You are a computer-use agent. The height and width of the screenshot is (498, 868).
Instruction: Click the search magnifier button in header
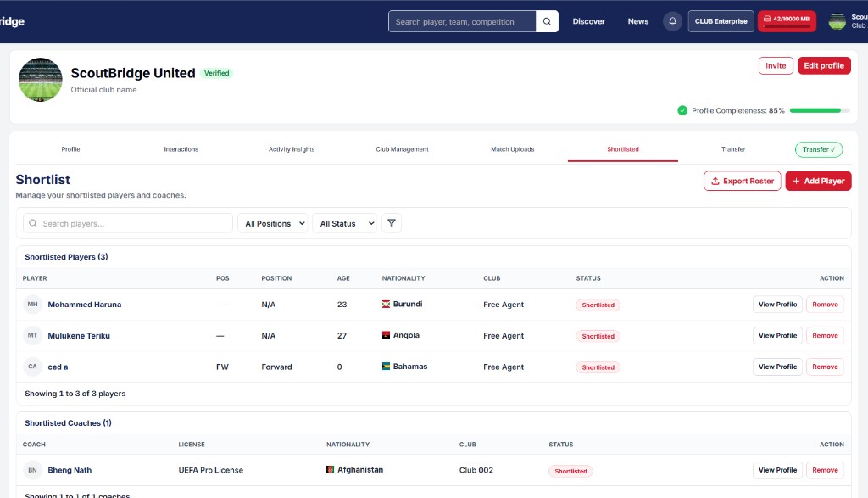[x=547, y=21]
